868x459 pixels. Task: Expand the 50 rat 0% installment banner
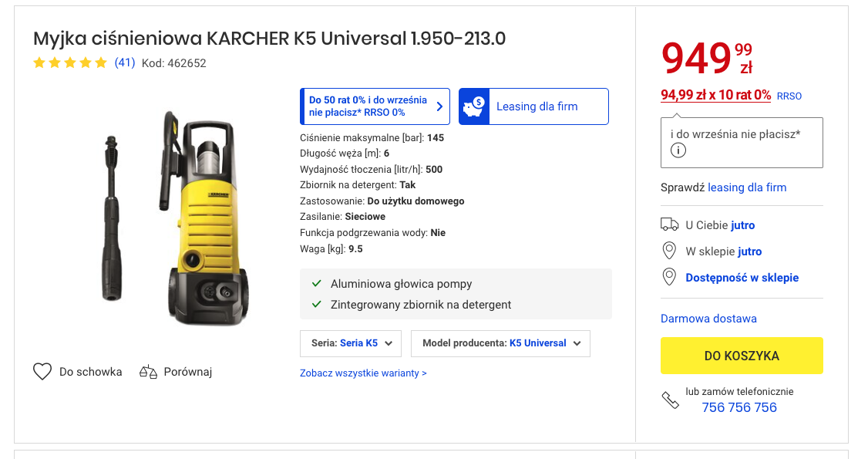click(x=375, y=106)
